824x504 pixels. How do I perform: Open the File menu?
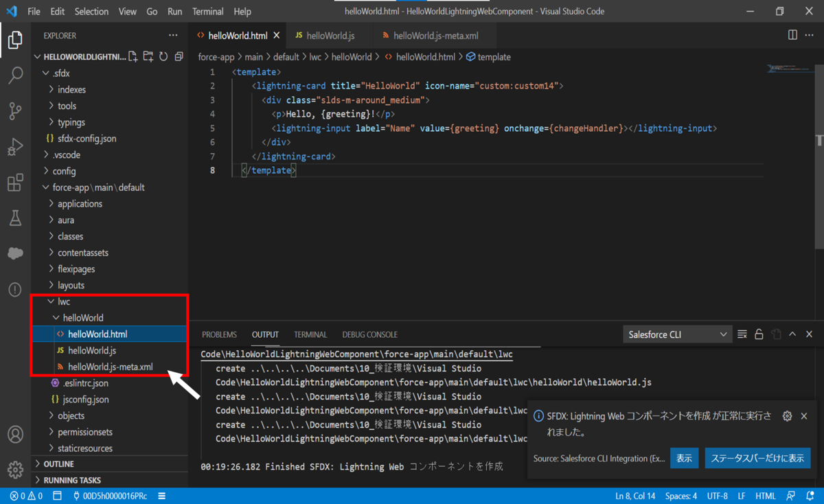34,12
